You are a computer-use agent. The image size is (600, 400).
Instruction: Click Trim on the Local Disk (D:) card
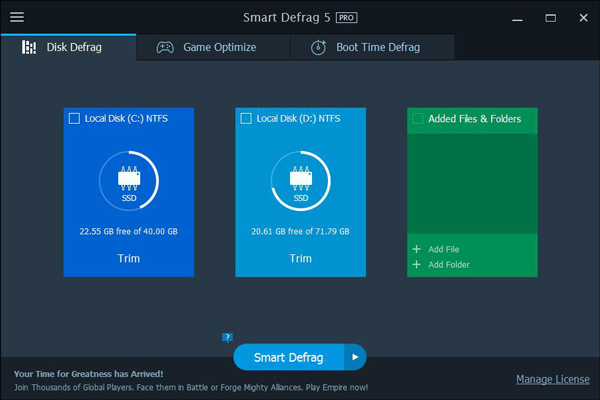coord(300,258)
